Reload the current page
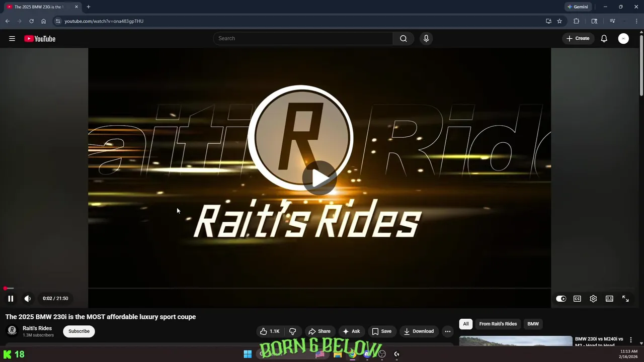This screenshot has height=362, width=644. pyautogui.click(x=31, y=21)
